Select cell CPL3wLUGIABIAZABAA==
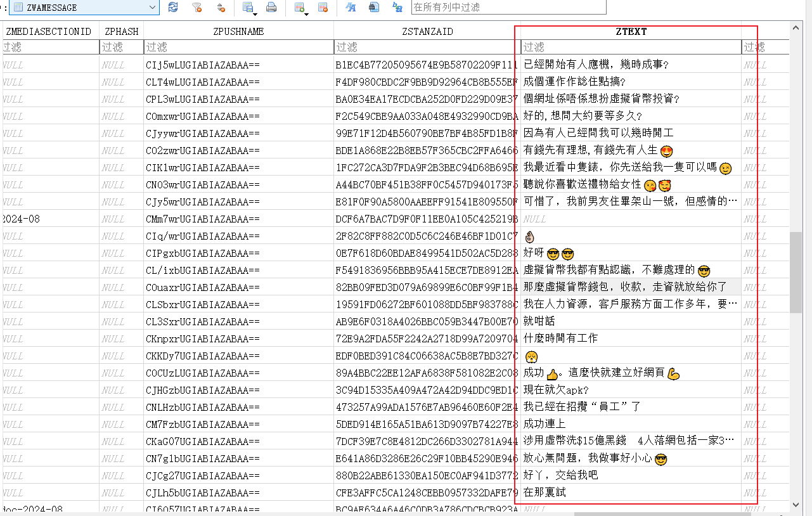 (239, 99)
